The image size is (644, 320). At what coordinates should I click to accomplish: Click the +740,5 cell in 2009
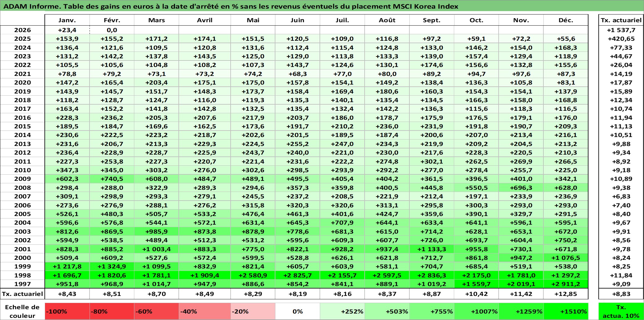pyautogui.click(x=112, y=179)
